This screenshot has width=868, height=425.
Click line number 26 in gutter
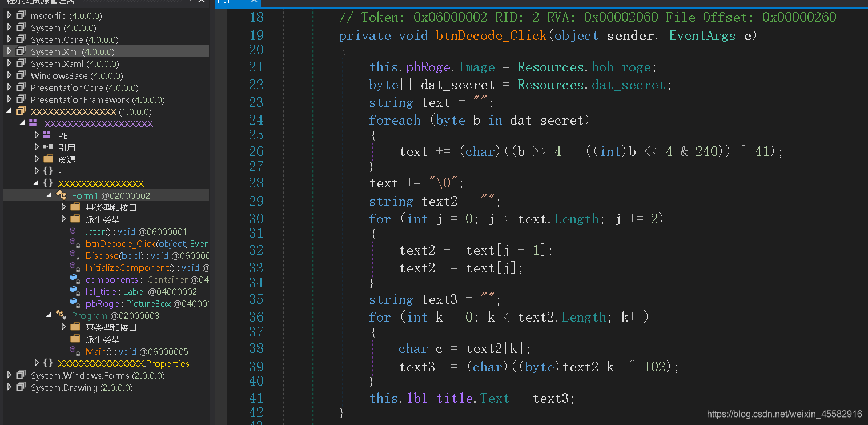[256, 151]
